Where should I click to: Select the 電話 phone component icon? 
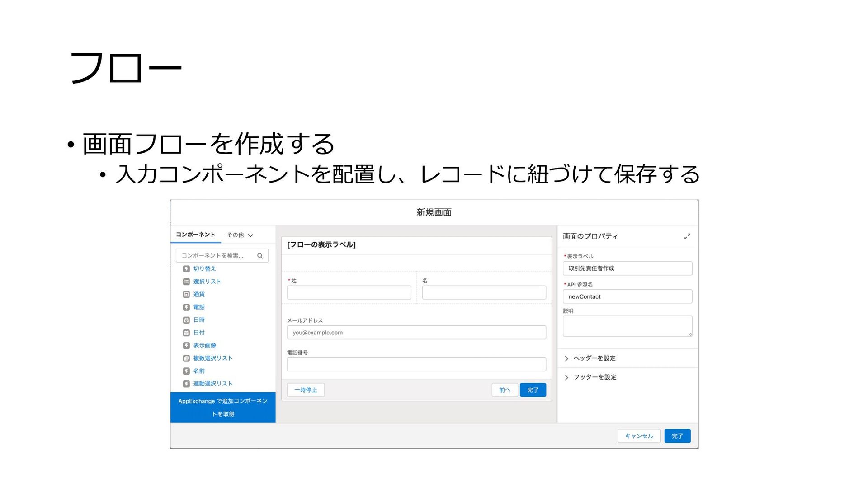coord(186,307)
